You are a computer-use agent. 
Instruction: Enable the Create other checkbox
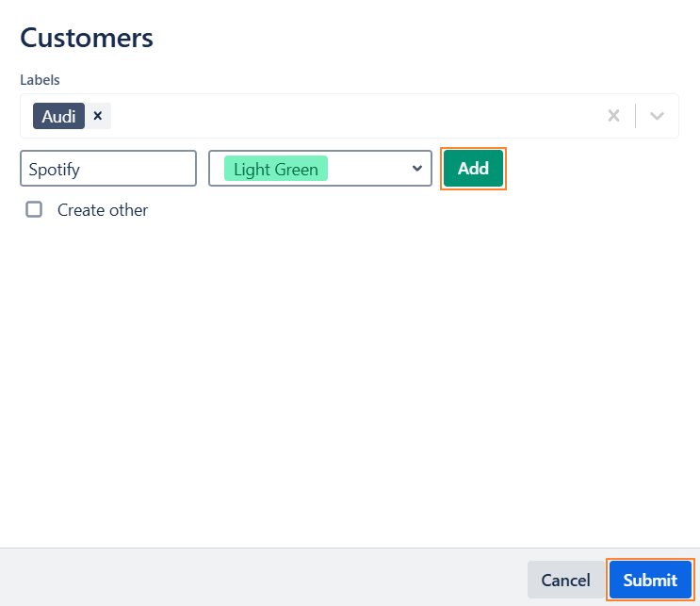tap(34, 209)
